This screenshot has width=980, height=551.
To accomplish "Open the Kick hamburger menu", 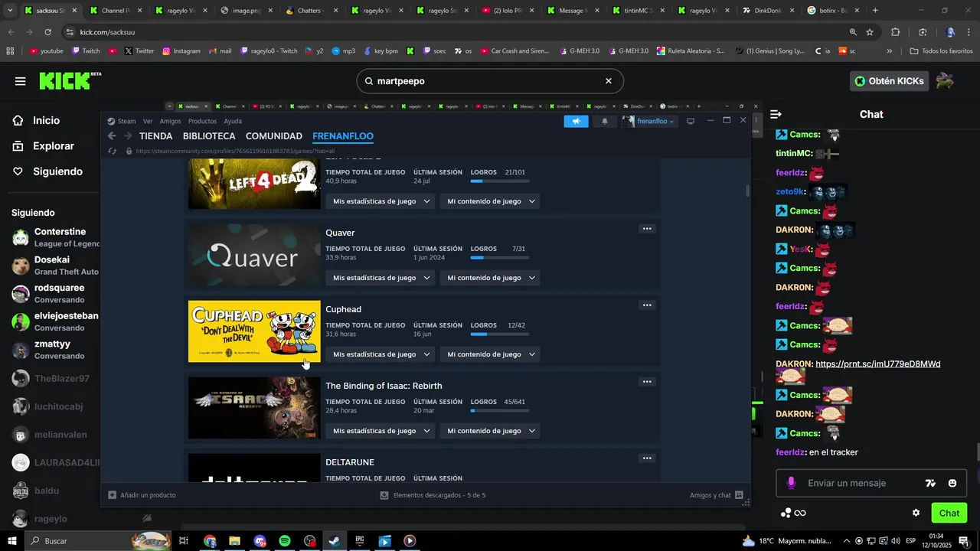I will coord(20,81).
